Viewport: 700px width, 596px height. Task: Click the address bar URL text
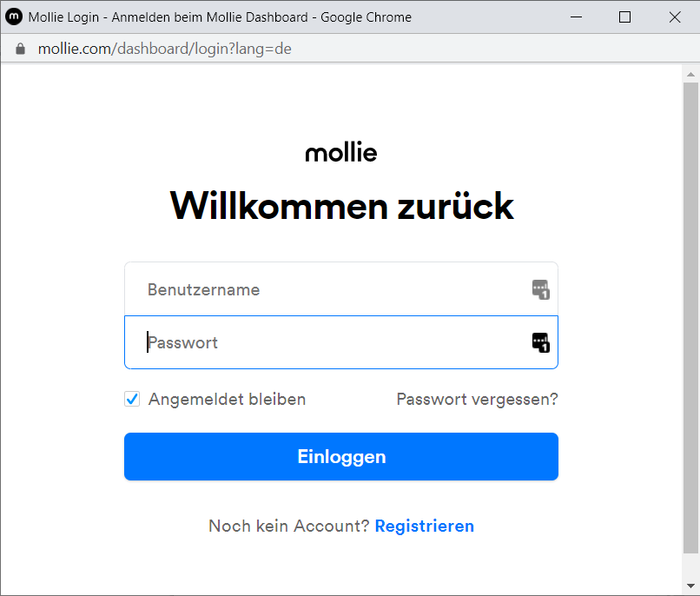tap(164, 49)
